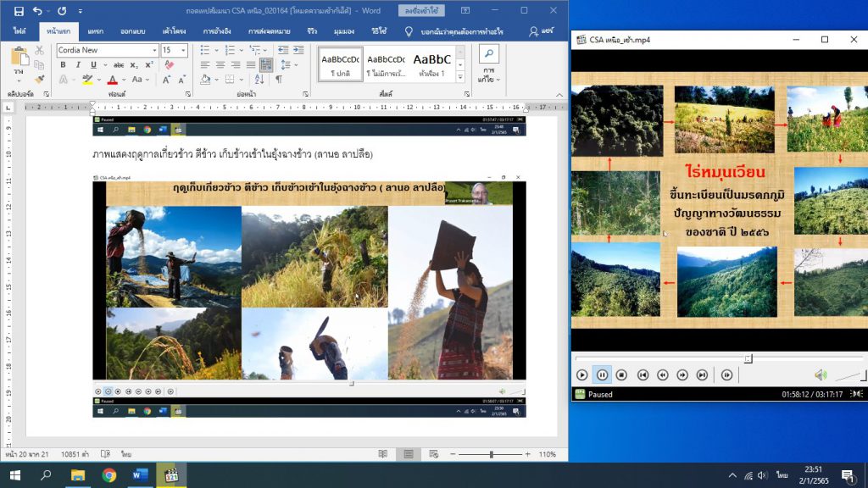Mute the media player speaker icon
Viewport: 868px width, 488px height.
pos(820,374)
